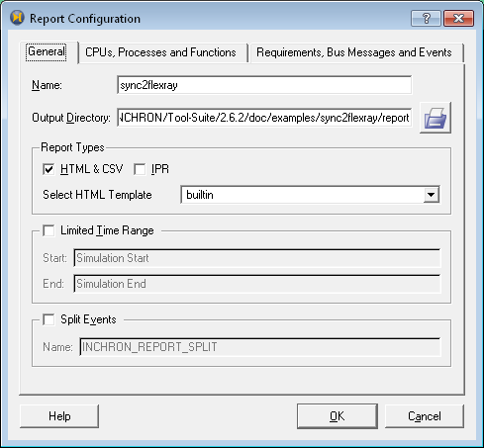Click the builtin template combo box

click(310, 195)
